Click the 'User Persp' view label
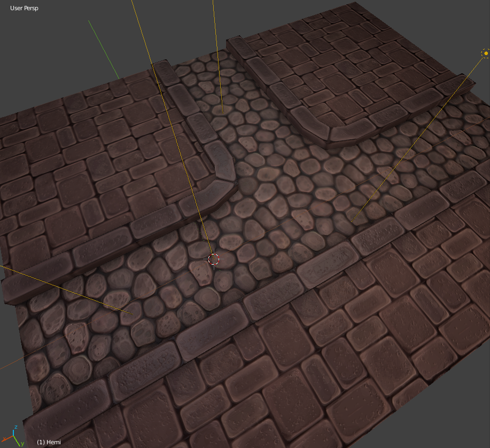This screenshot has width=490, height=448. 24,8
